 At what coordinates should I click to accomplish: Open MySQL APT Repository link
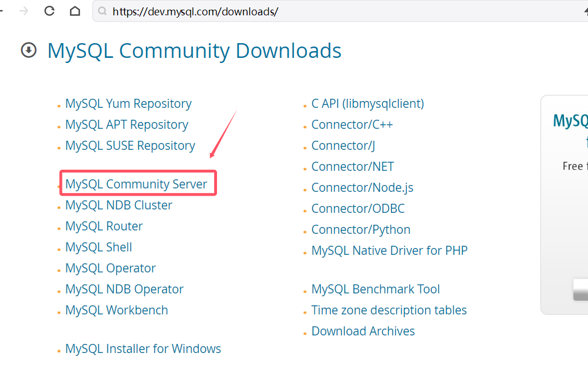[x=127, y=124]
